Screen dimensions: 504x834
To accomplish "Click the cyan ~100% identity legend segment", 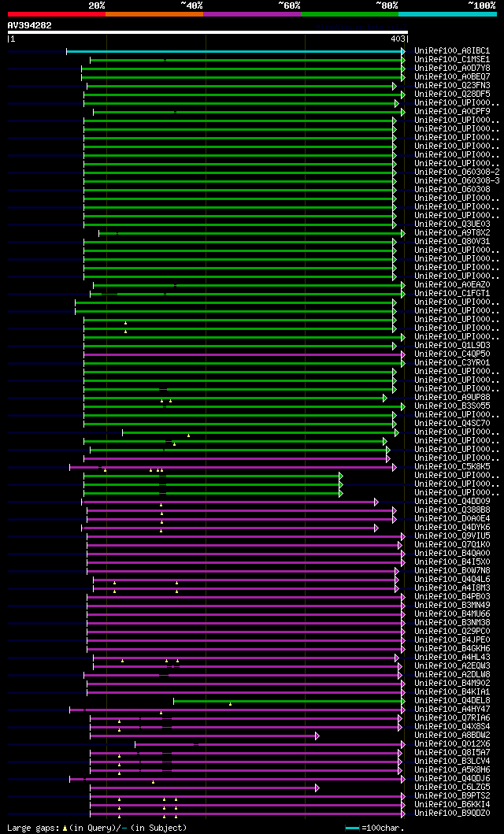I will click(447, 14).
